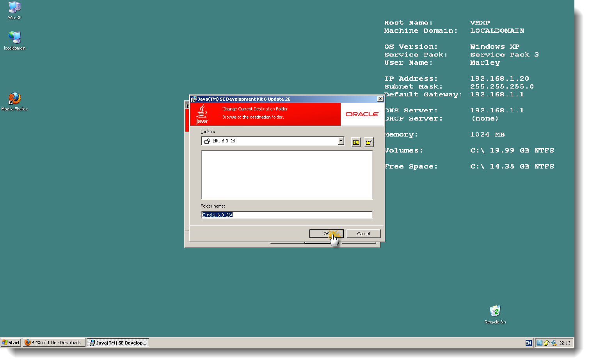Click the VirtualBox cube icon in the tray
The height and width of the screenshot is (364, 590).
click(554, 343)
